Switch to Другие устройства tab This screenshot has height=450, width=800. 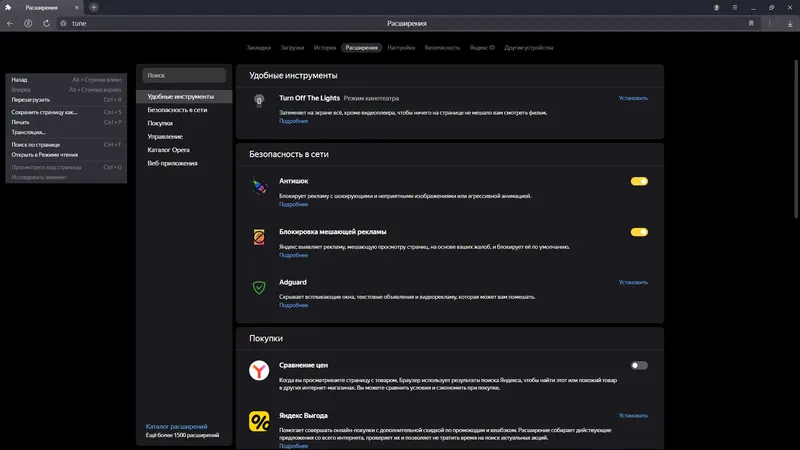click(529, 48)
